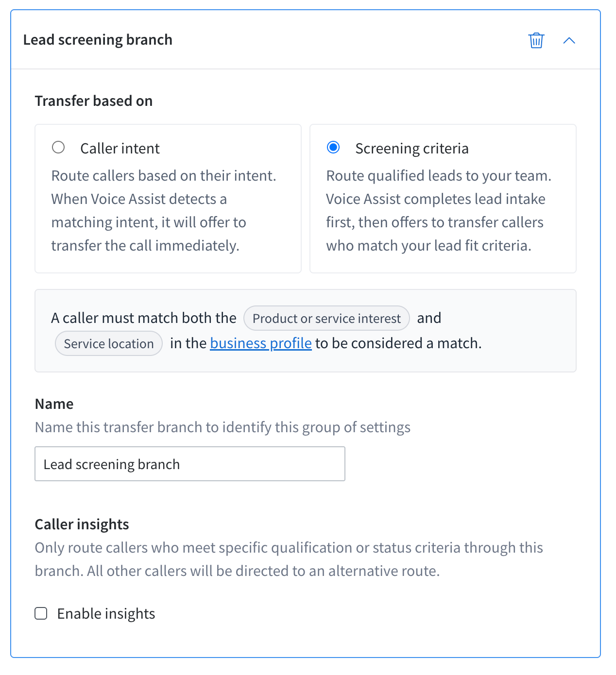The width and height of the screenshot is (616, 675).
Task: Select the Caller intent radio button
Action: pos(58,147)
